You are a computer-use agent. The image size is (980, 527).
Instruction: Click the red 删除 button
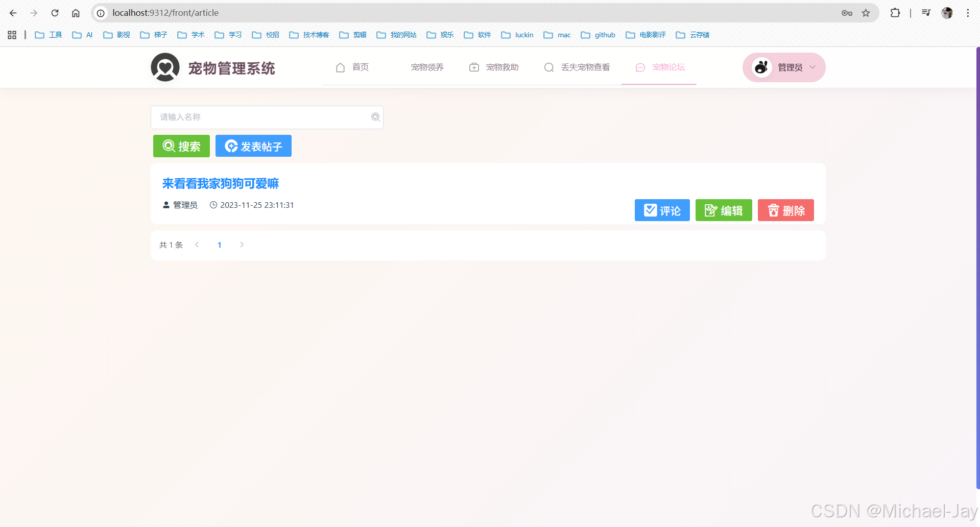(x=786, y=210)
